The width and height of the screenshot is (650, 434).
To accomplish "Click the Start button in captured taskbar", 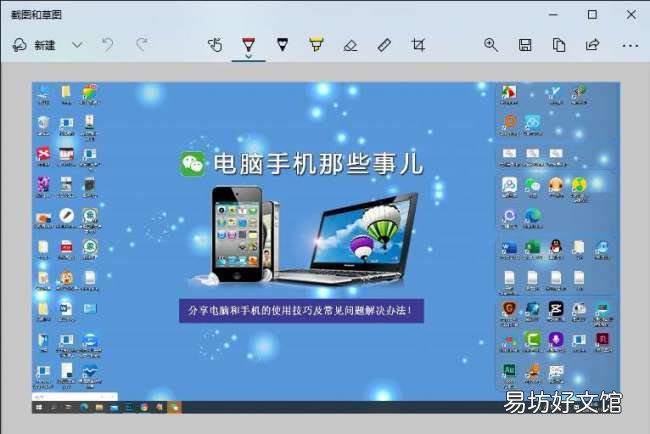I will pos(39,407).
